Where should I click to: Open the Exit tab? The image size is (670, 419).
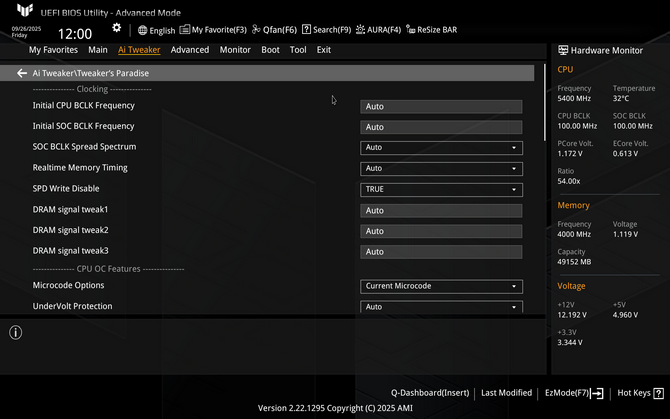click(323, 50)
